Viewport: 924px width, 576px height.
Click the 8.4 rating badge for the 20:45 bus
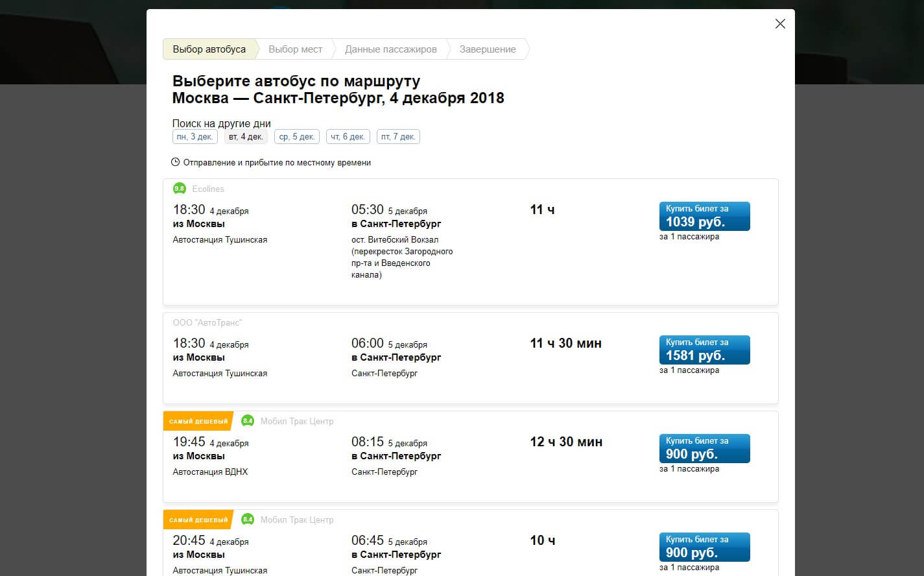click(248, 520)
